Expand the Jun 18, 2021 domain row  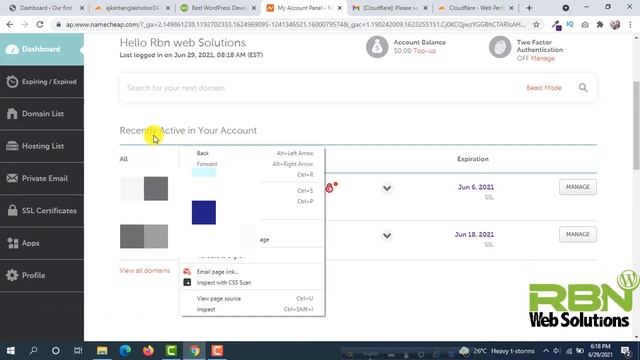[x=387, y=236]
